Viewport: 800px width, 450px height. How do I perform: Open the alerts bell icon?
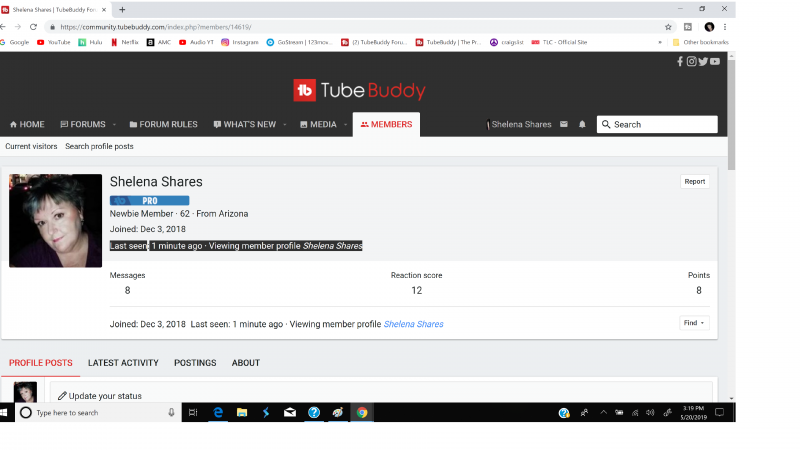click(x=582, y=125)
